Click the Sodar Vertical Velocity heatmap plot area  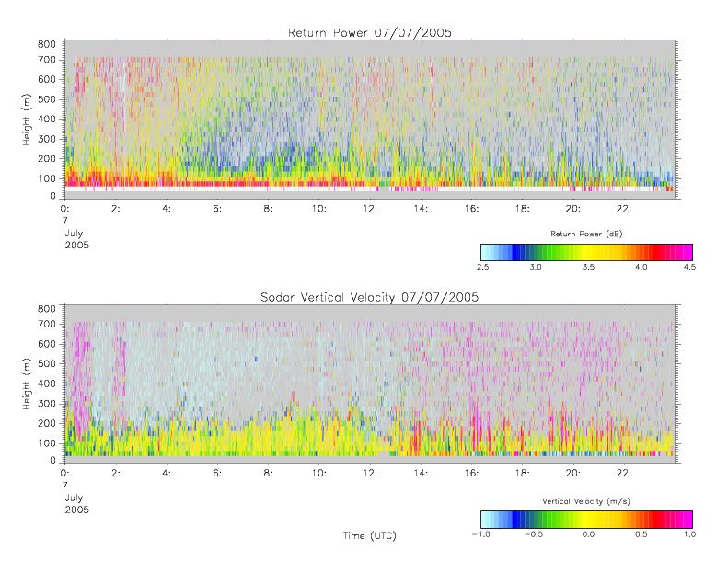pyautogui.click(x=370, y=384)
